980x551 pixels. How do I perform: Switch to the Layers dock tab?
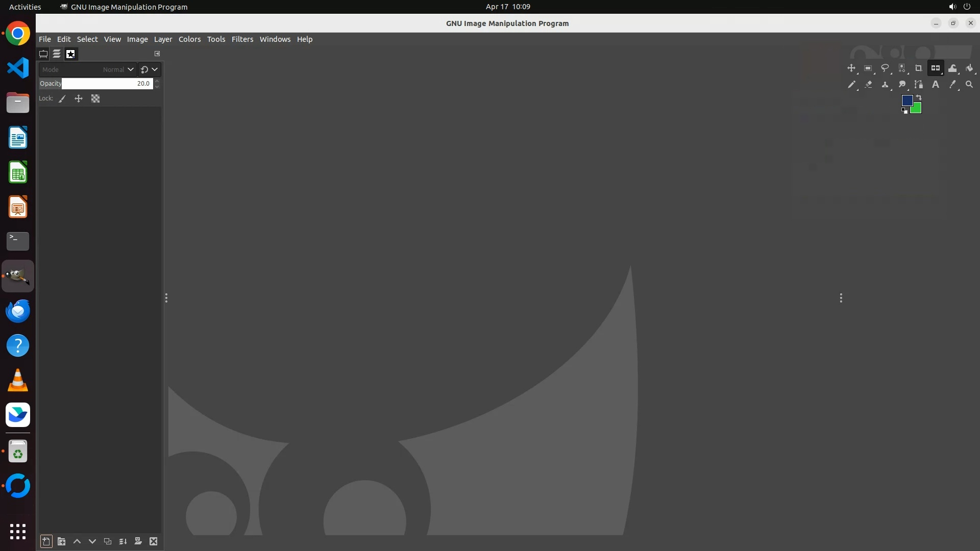point(57,54)
